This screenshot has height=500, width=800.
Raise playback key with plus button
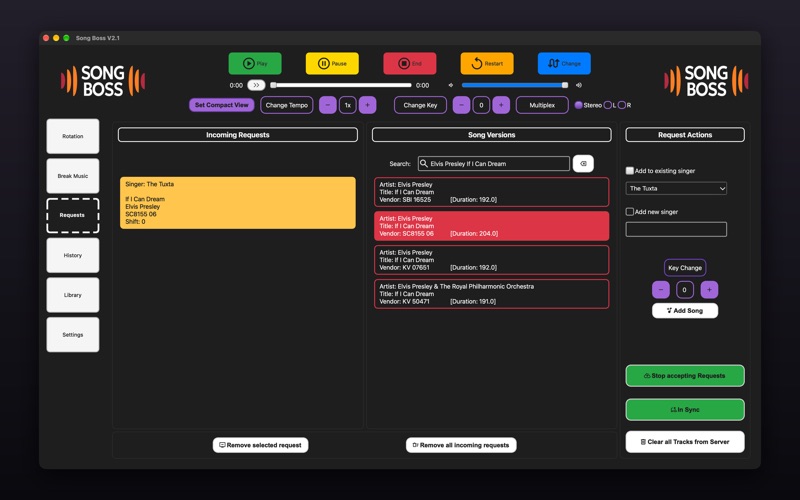tap(501, 105)
